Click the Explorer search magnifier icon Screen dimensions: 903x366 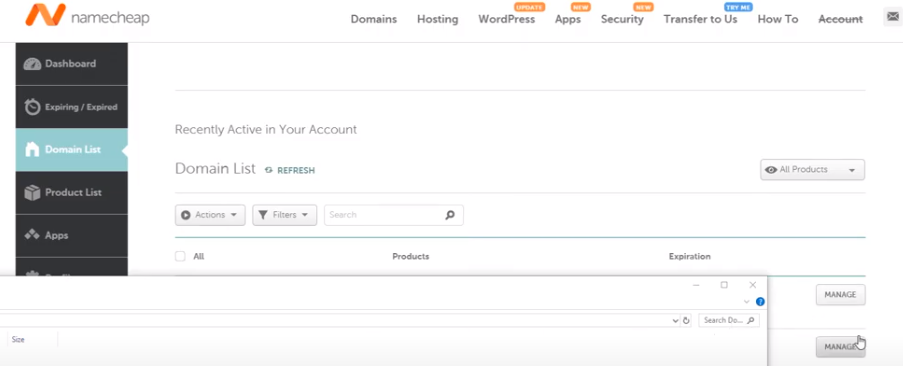click(x=750, y=321)
